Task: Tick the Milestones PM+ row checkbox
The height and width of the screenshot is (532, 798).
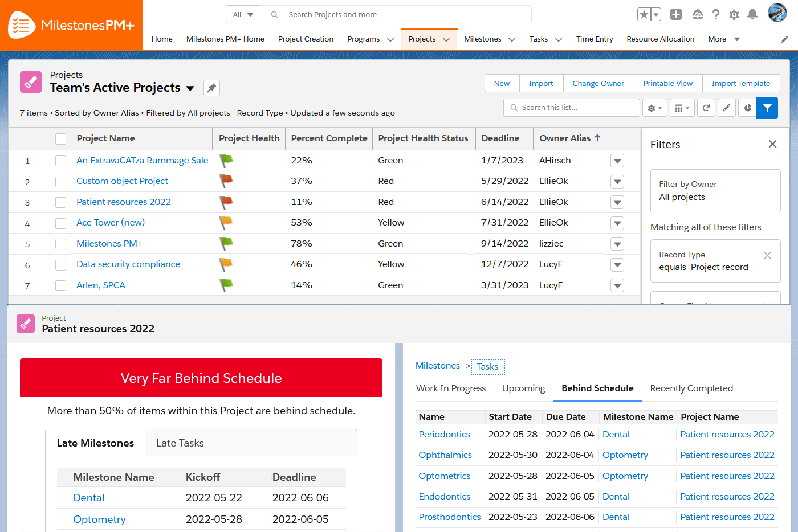Action: click(61, 244)
